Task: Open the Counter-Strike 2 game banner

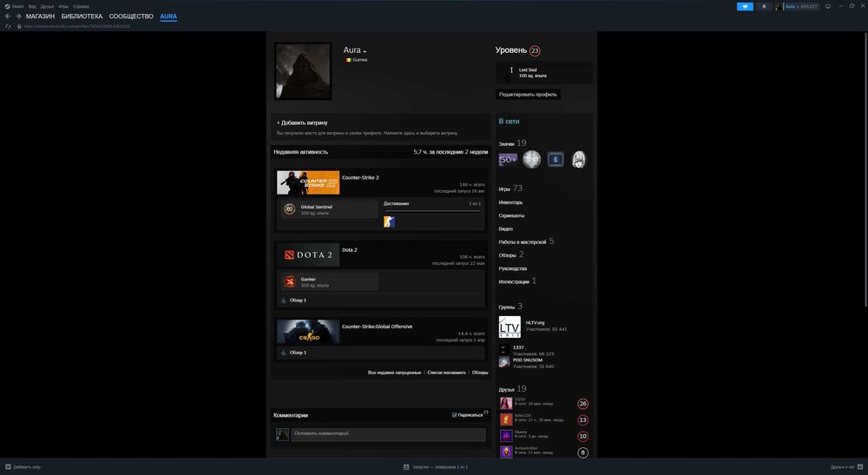Action: tap(308, 182)
